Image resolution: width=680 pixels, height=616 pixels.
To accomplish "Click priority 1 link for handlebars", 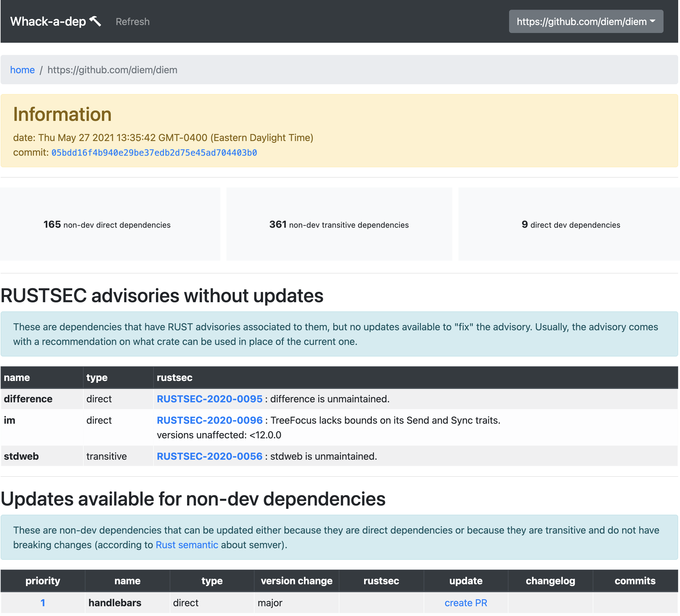I will pyautogui.click(x=43, y=603).
